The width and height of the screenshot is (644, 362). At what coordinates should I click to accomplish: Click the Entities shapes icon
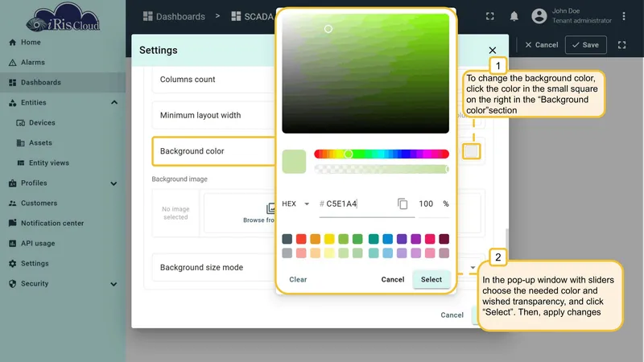pos(12,103)
